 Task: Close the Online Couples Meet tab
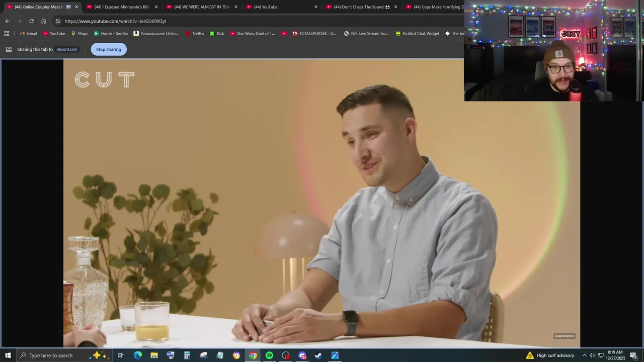[76, 7]
